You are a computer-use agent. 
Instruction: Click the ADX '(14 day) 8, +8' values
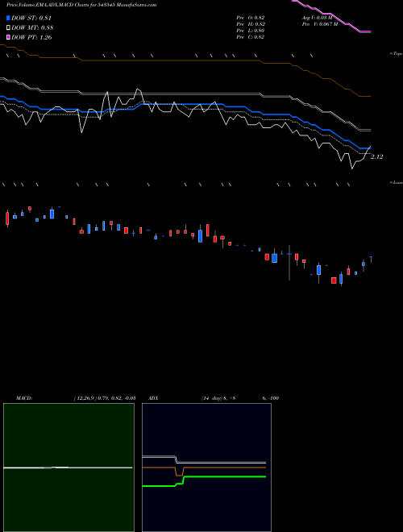(218, 398)
